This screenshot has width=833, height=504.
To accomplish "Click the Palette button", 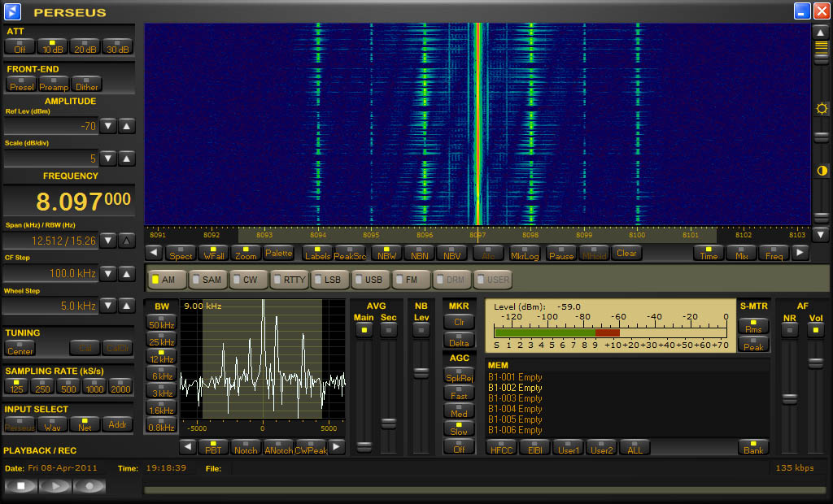I will 278,253.
